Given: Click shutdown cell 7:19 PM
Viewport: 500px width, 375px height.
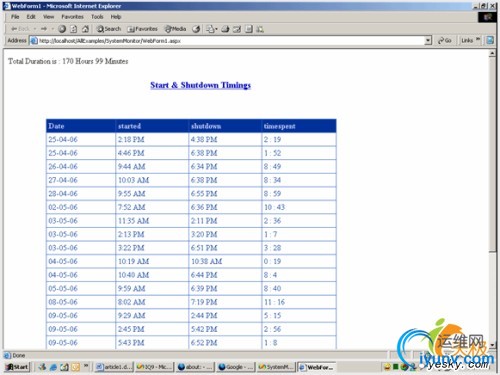Looking at the screenshot, I should 225,302.
